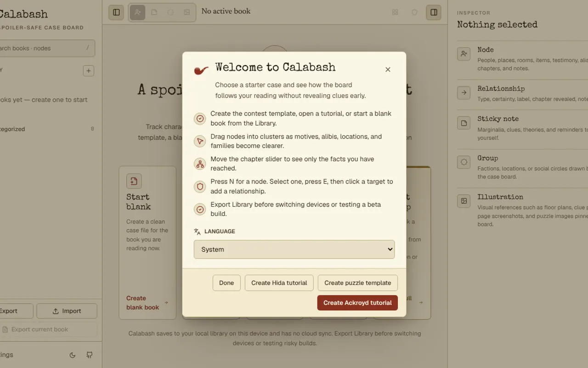
Task: Click the plus button to add a book
Action: (x=89, y=71)
